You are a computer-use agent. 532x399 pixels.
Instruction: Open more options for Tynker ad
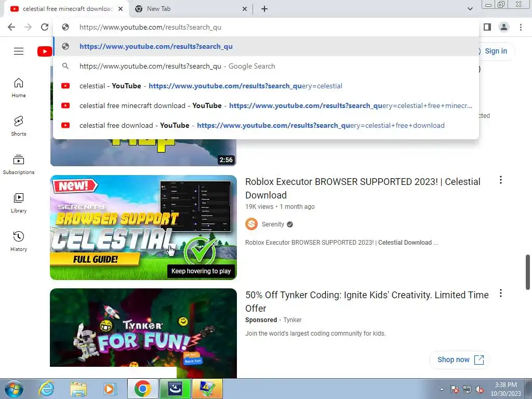[501, 294]
